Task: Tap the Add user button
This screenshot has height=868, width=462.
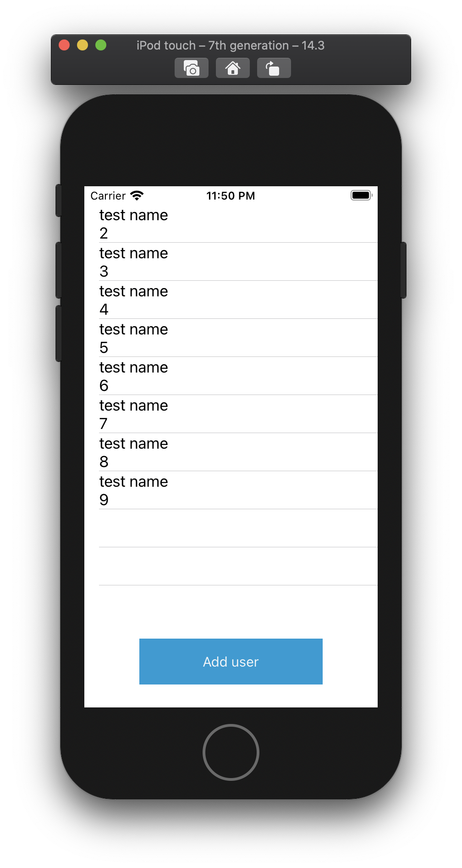Action: (231, 662)
